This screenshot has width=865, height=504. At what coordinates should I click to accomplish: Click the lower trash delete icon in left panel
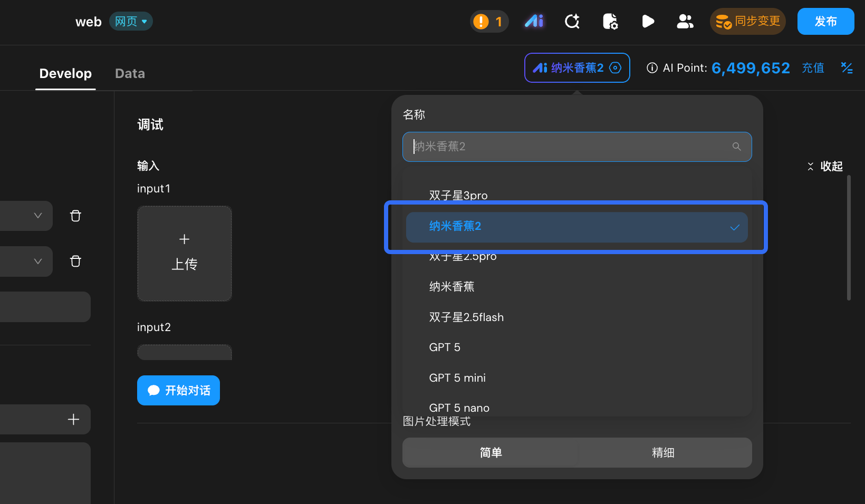(x=75, y=261)
